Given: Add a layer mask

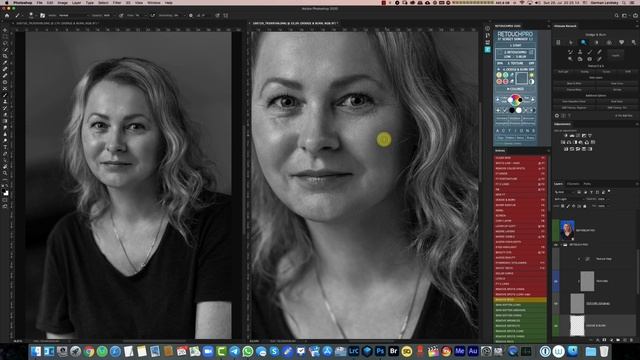Looking at the screenshot, I should 604,340.
